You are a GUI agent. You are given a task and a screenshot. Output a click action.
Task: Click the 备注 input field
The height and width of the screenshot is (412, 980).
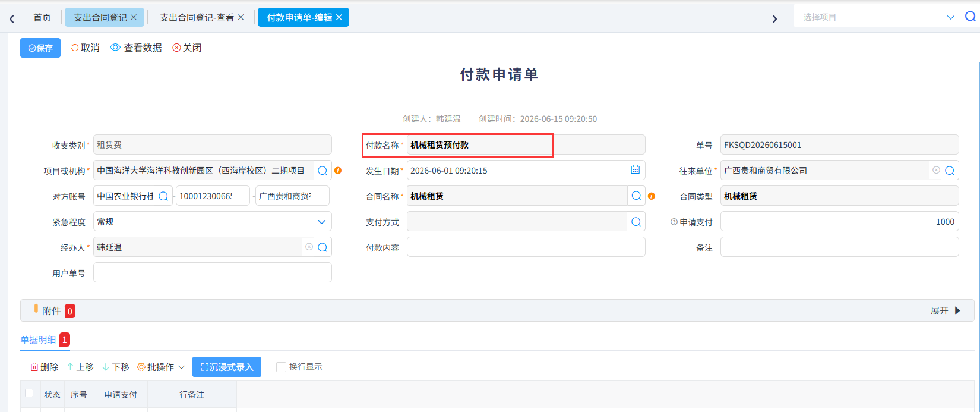[x=839, y=247]
